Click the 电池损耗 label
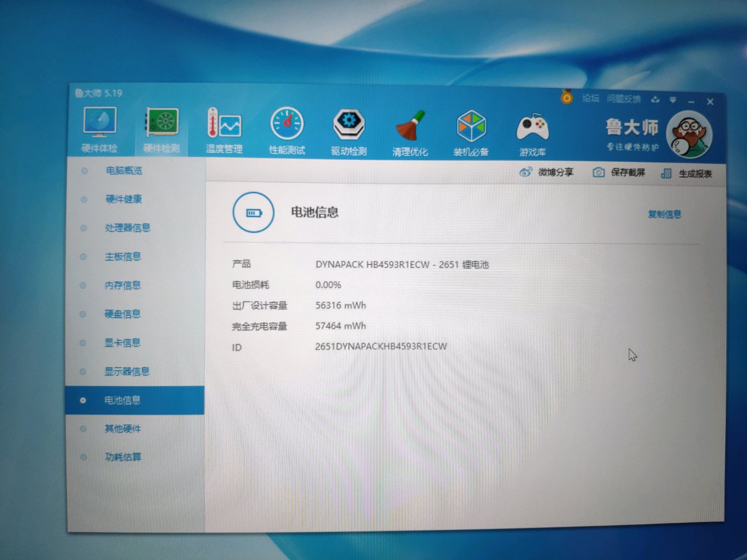 250,285
